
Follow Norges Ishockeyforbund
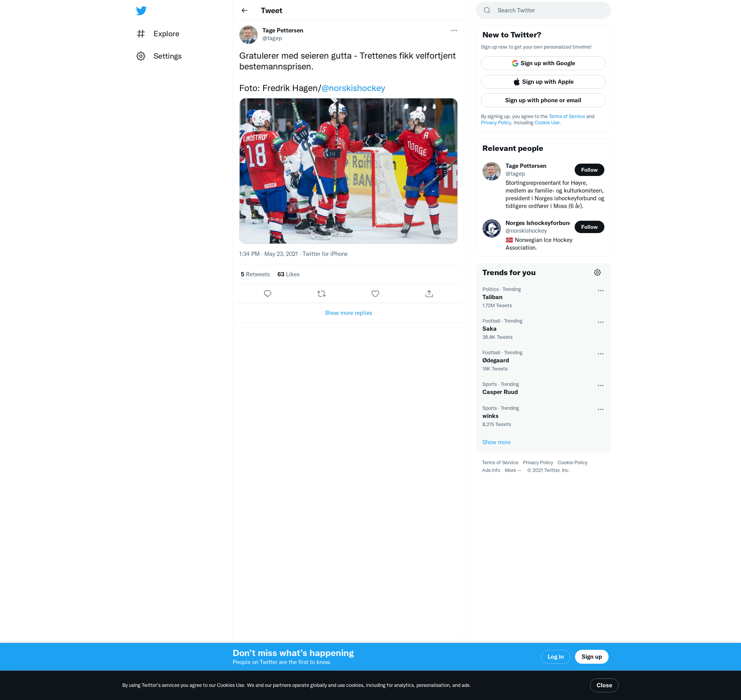click(589, 227)
